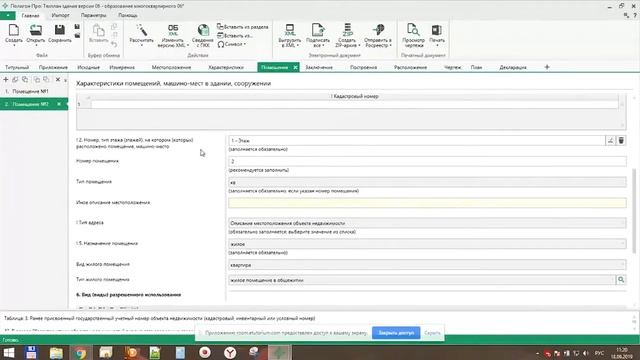
Task: Choose Вставить из... command
Action: point(235,36)
